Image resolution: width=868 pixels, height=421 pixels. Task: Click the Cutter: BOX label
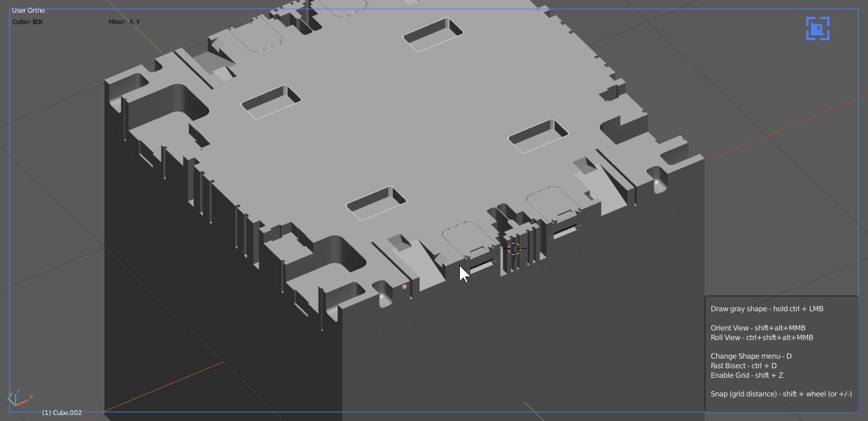(x=28, y=22)
